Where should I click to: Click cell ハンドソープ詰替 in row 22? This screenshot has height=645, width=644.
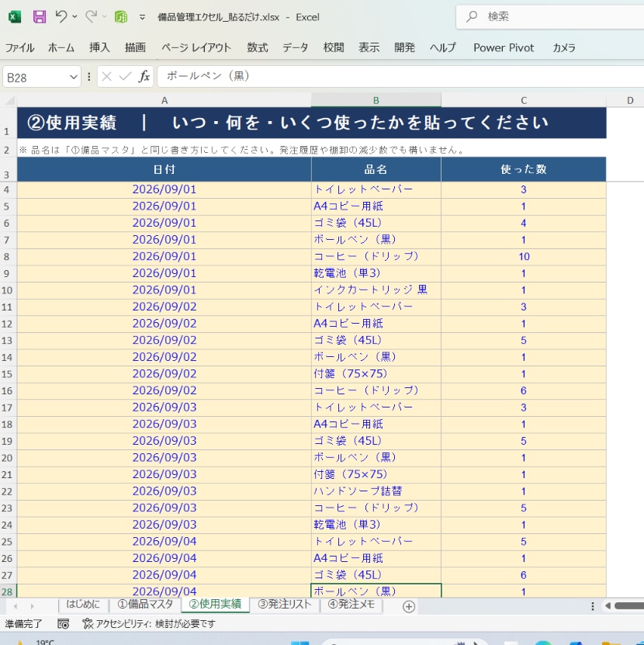click(x=376, y=491)
